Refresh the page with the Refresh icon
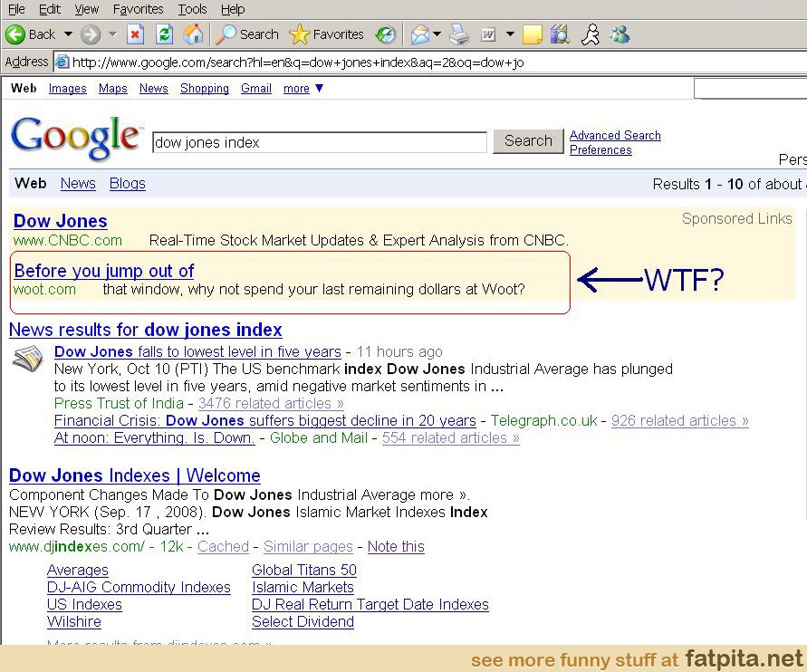Image resolution: width=807 pixels, height=672 pixels. pyautogui.click(x=164, y=34)
